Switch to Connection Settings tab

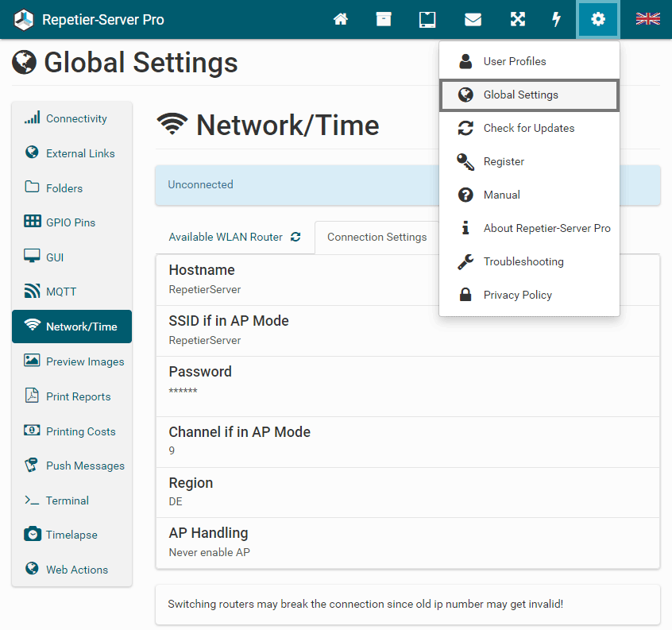click(x=377, y=237)
